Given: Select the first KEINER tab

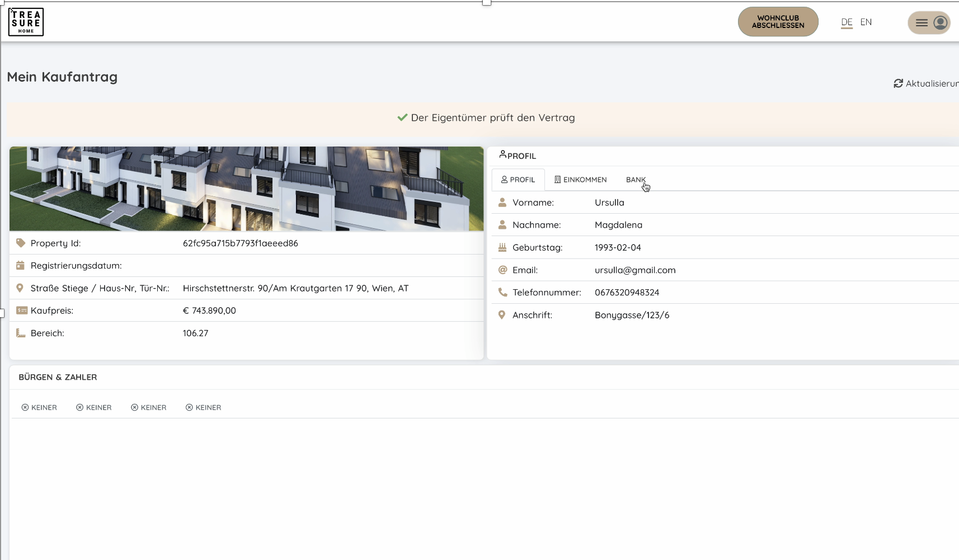Looking at the screenshot, I should [x=39, y=407].
